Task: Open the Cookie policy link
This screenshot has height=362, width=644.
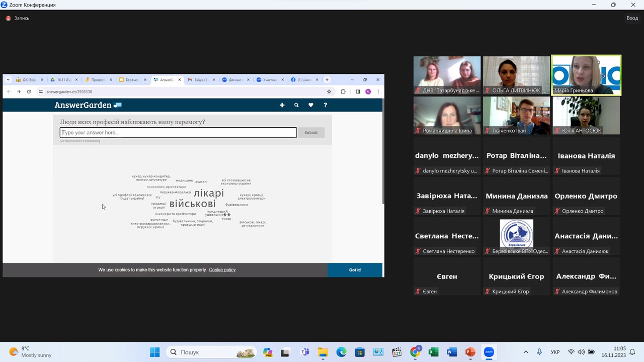Action: click(x=222, y=270)
